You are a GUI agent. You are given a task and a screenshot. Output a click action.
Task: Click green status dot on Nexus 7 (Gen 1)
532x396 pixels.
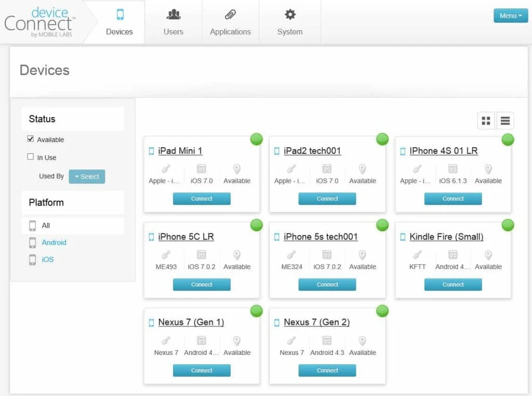coord(257,311)
